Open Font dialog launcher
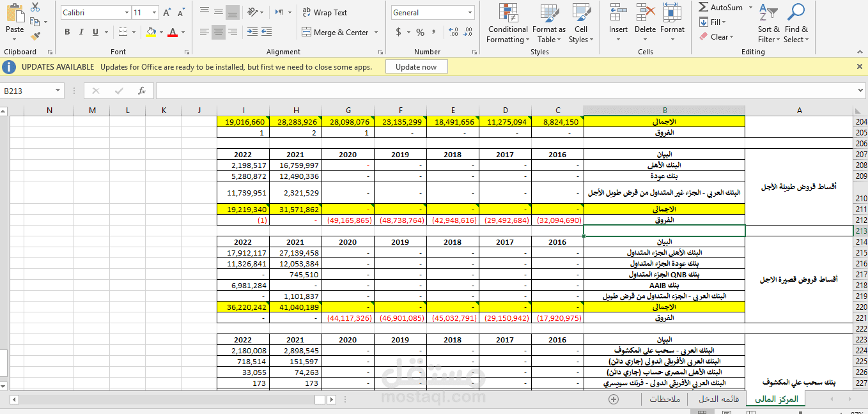 tap(187, 52)
